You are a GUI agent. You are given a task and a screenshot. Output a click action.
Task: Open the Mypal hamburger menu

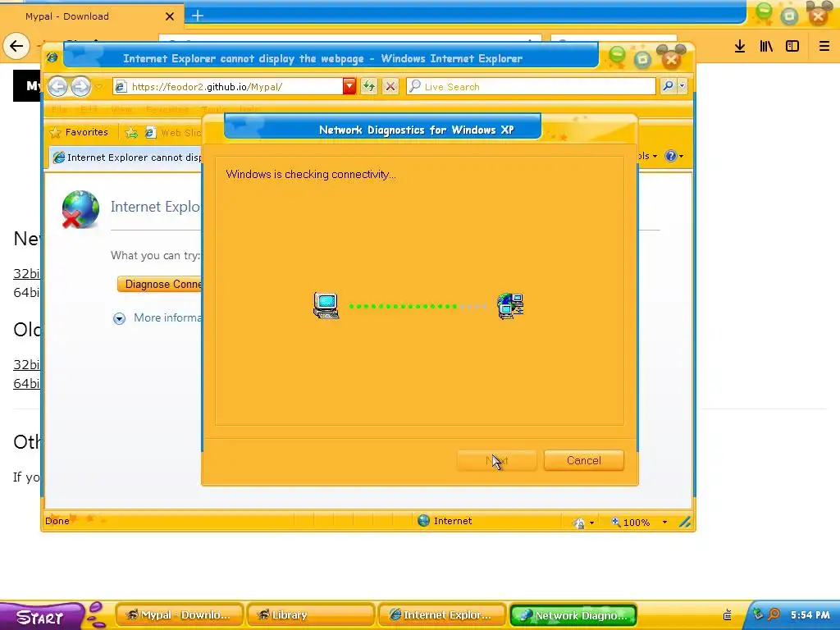coord(824,47)
